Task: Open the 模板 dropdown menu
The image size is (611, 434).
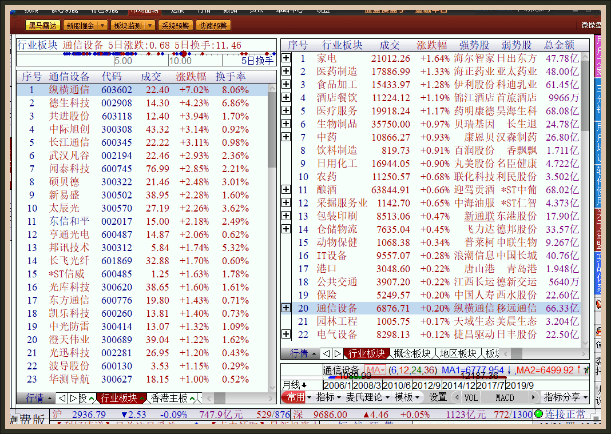Action: [x=407, y=397]
